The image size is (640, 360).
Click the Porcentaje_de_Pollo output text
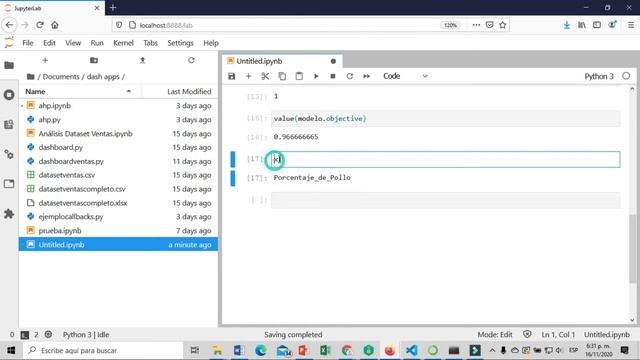(x=312, y=178)
